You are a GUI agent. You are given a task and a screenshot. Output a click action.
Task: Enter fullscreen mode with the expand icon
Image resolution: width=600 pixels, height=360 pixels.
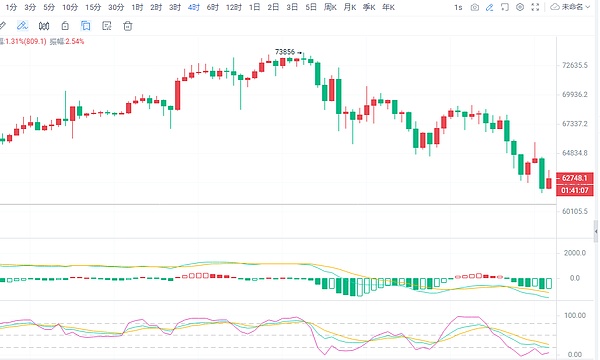(535, 7)
